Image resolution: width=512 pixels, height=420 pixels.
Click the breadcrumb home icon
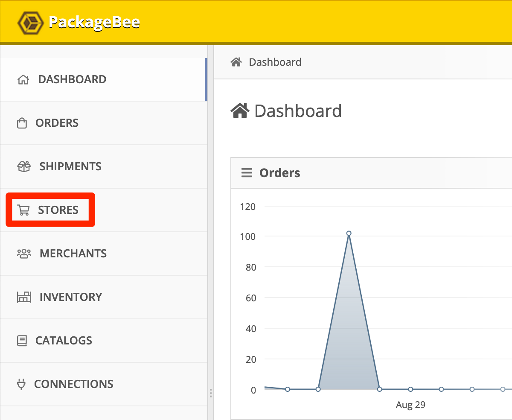coord(236,62)
